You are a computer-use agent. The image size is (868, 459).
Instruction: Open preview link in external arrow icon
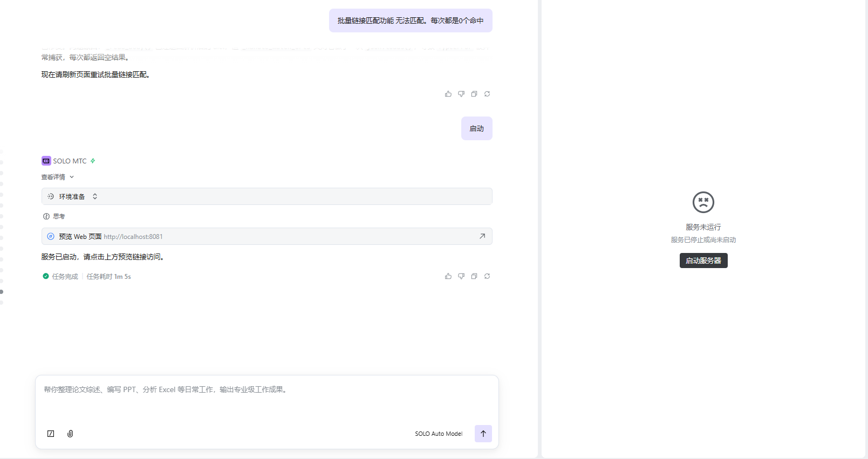pos(482,236)
